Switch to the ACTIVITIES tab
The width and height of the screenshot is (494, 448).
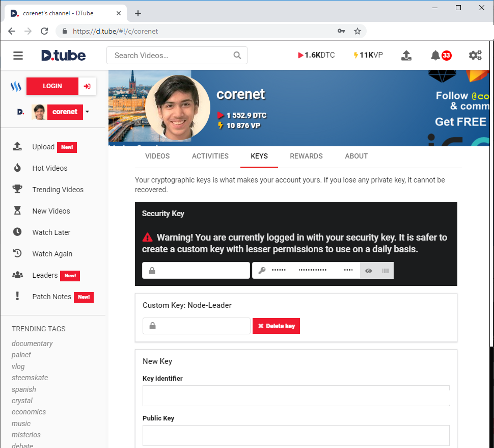[210, 156]
